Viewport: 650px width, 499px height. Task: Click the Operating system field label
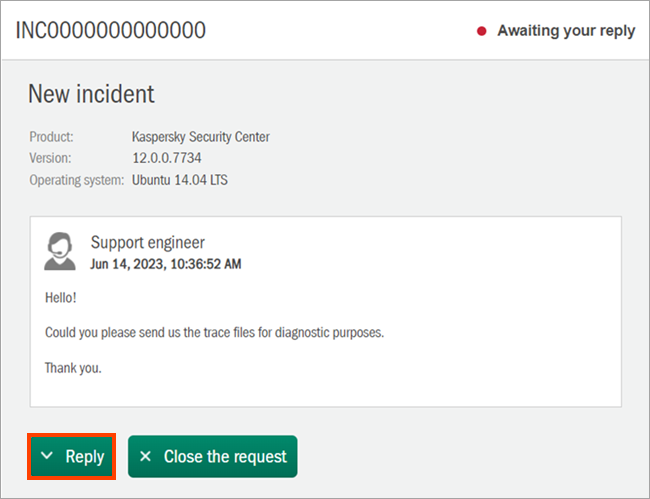tap(76, 180)
